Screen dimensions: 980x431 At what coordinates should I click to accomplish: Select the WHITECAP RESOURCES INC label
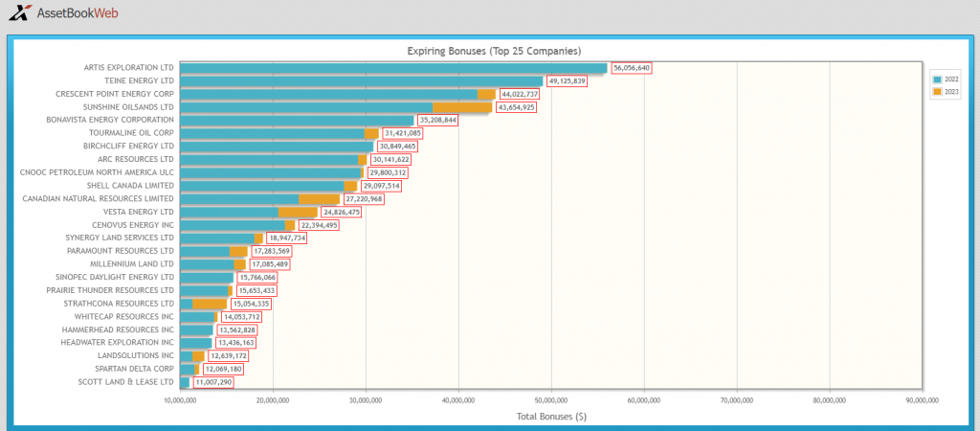[x=124, y=316]
